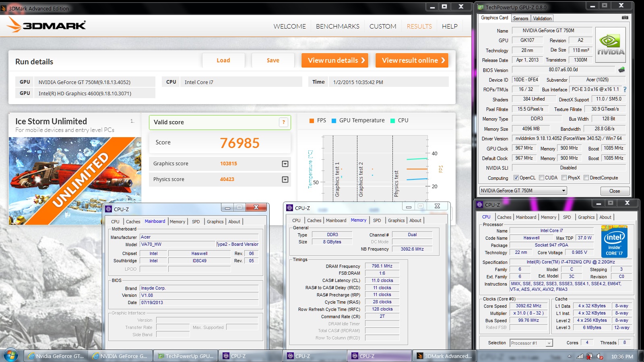
Task: Switch to the first IE window 'Nvidia GeForce GT...' in taskbar
Action: pyautogui.click(x=56, y=356)
